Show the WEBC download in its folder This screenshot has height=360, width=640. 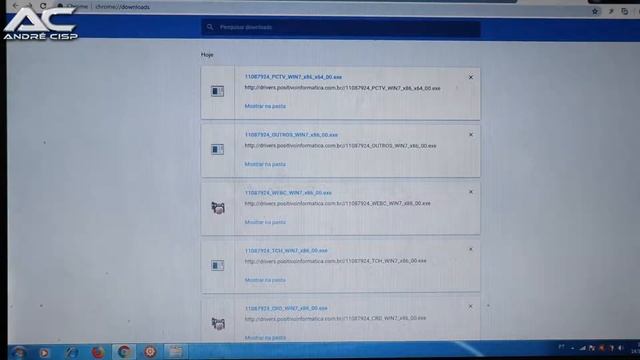(265, 222)
